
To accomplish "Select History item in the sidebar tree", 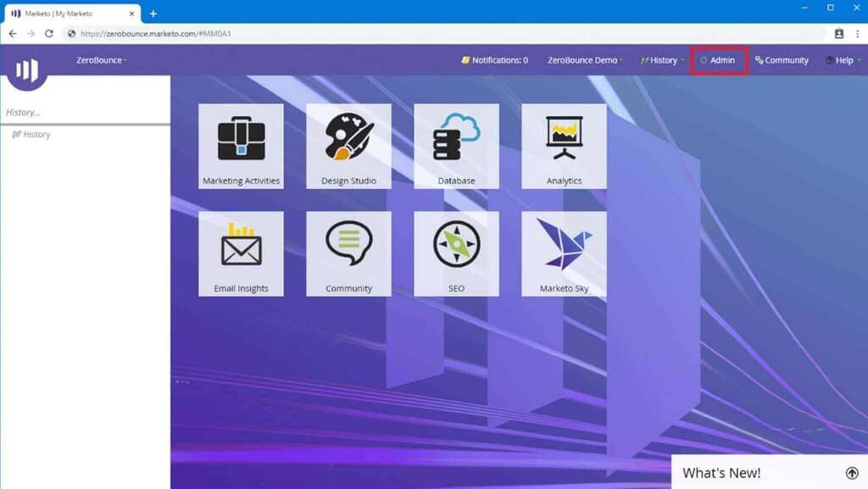I will [31, 135].
